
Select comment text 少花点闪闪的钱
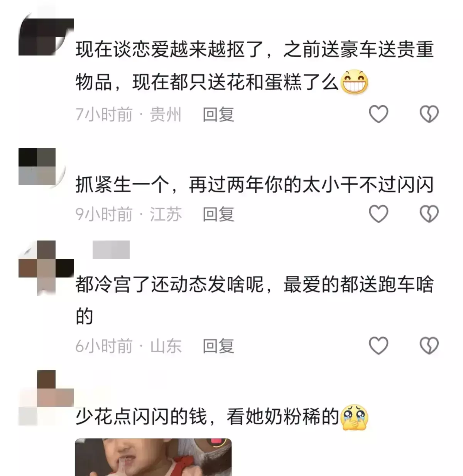coord(141,417)
